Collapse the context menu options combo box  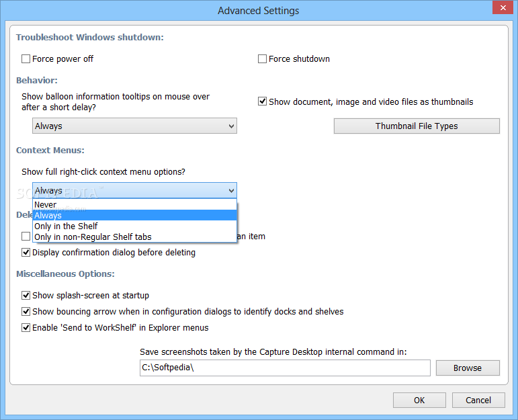(134, 190)
